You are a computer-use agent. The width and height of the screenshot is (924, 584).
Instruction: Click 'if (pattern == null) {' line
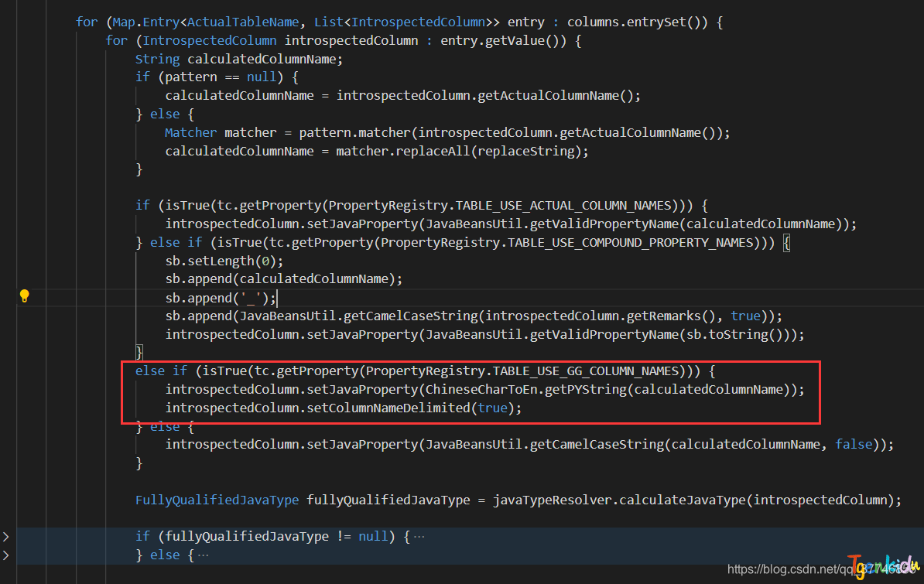[x=217, y=77]
